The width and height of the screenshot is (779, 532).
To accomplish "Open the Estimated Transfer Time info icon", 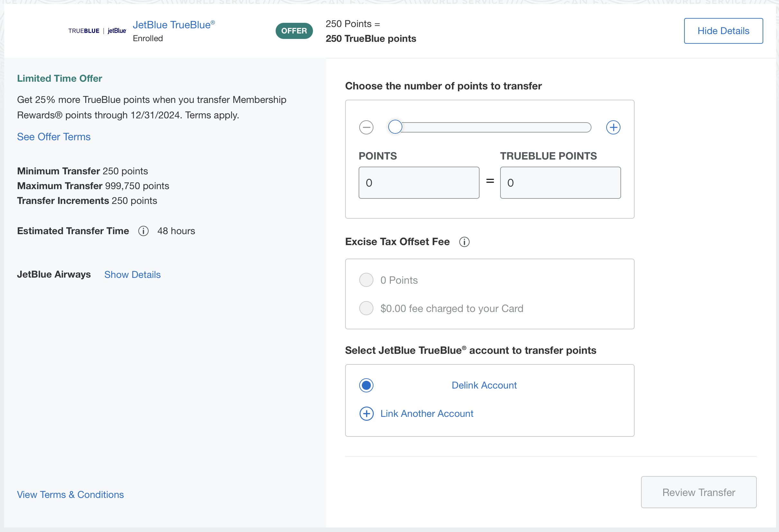I will pos(143,231).
